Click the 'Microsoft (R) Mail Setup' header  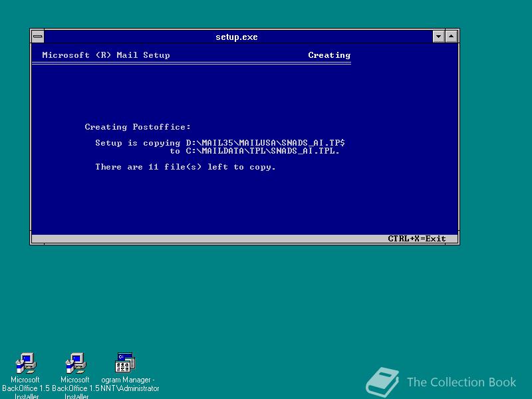coord(106,55)
